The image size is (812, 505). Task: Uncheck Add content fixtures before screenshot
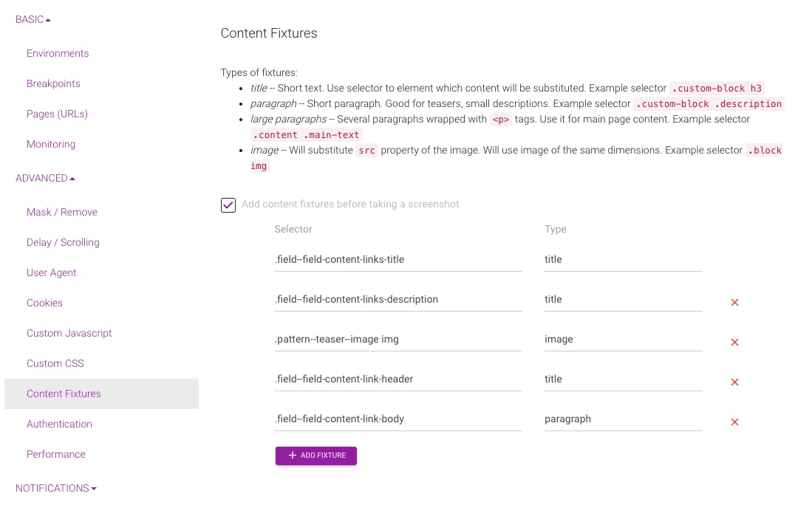click(x=228, y=205)
